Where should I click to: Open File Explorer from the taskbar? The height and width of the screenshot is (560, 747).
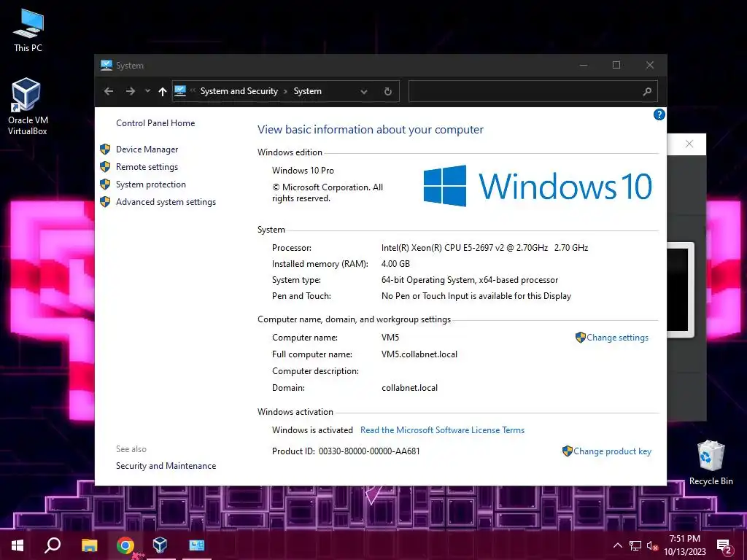tap(89, 545)
